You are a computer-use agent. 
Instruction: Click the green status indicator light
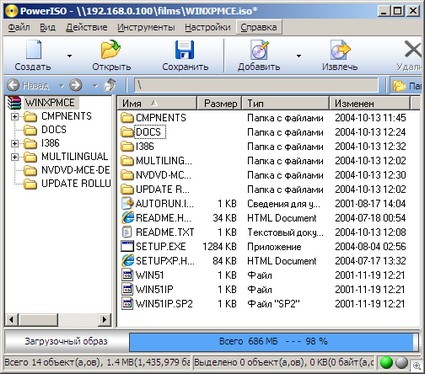coord(386,363)
